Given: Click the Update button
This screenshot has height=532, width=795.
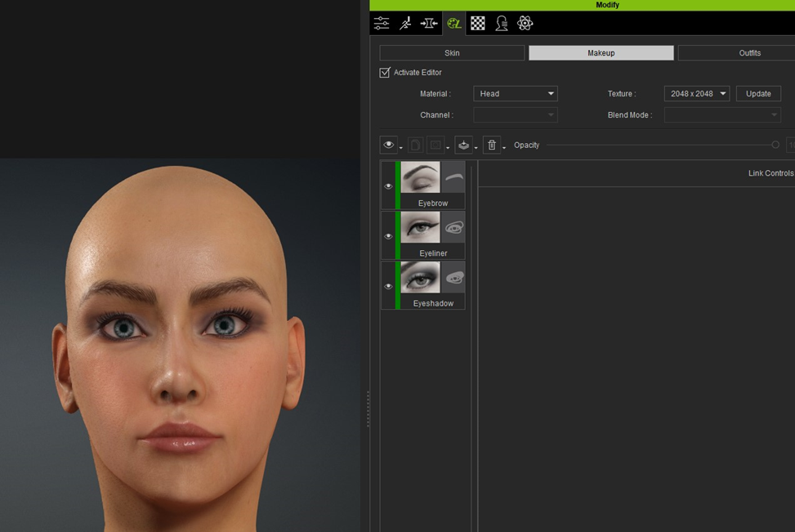Looking at the screenshot, I should (758, 94).
